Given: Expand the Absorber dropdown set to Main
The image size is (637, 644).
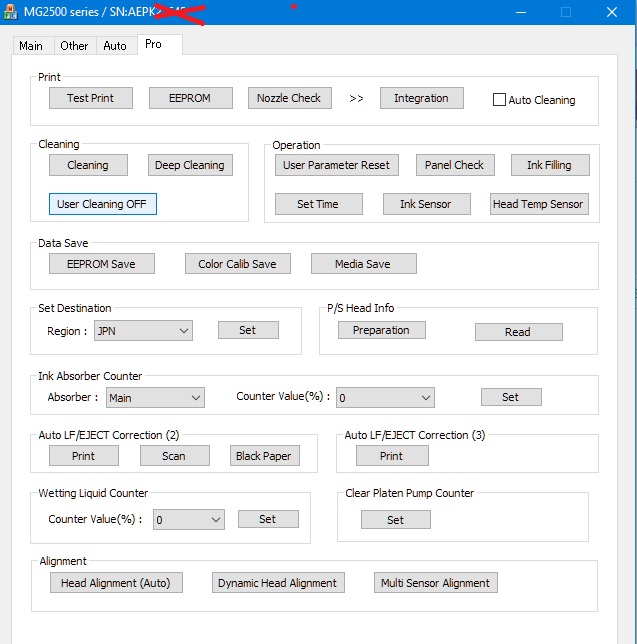Looking at the screenshot, I should coord(154,397).
